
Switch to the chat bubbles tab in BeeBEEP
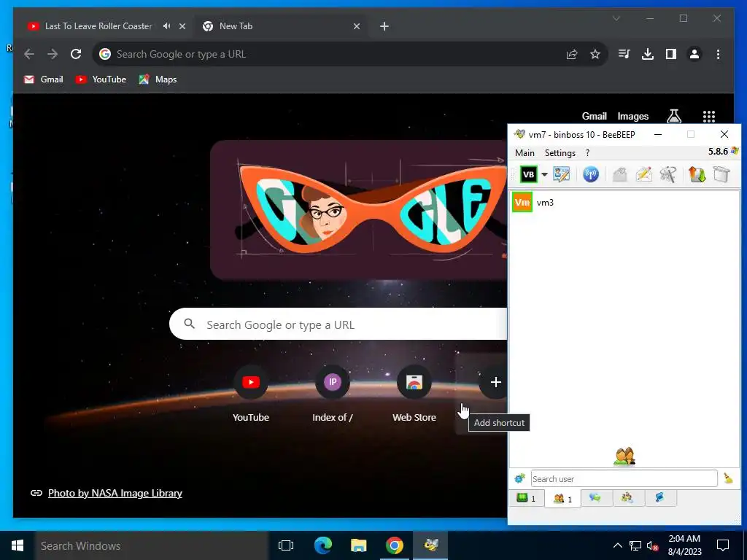click(595, 497)
